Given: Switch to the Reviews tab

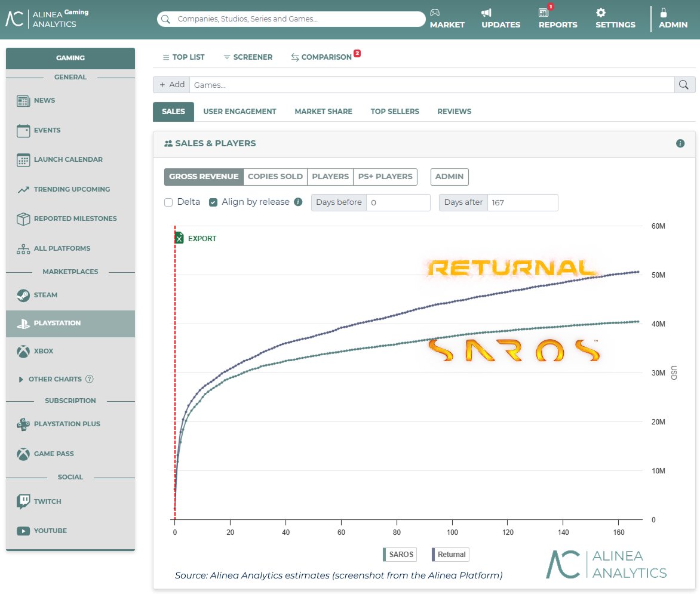Looking at the screenshot, I should tap(454, 112).
